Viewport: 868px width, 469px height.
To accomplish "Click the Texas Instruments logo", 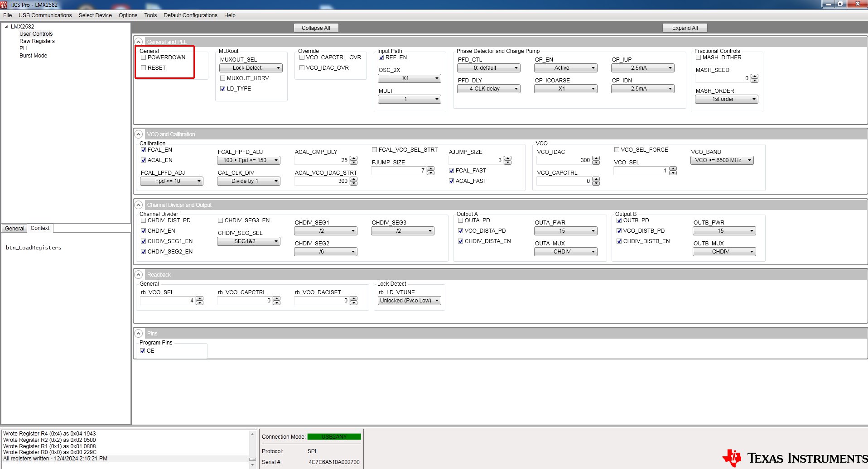I will (x=795, y=458).
